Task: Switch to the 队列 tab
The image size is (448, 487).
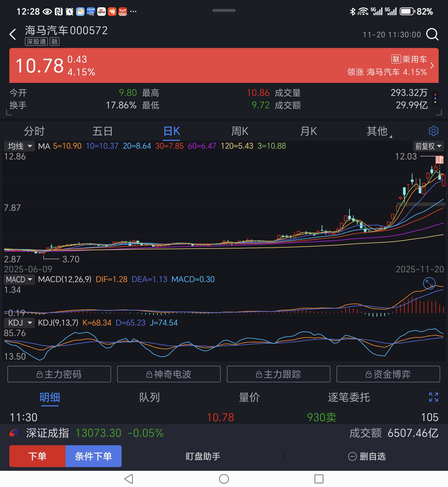Action: [149, 397]
